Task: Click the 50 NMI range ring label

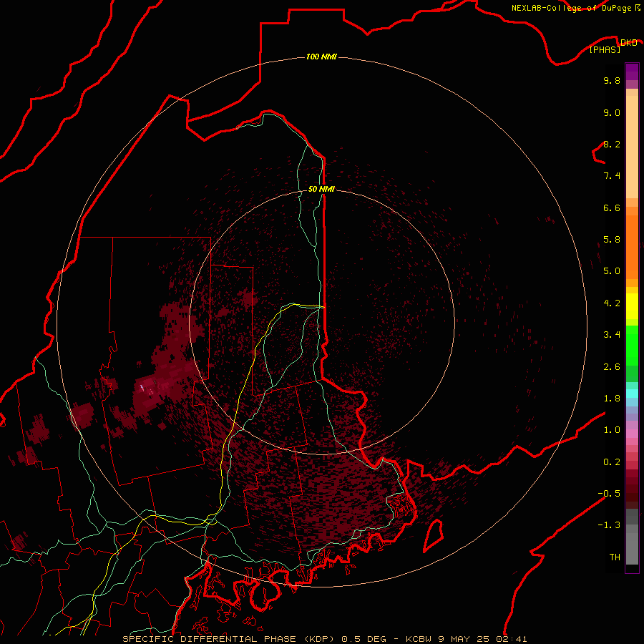Action: (321, 189)
